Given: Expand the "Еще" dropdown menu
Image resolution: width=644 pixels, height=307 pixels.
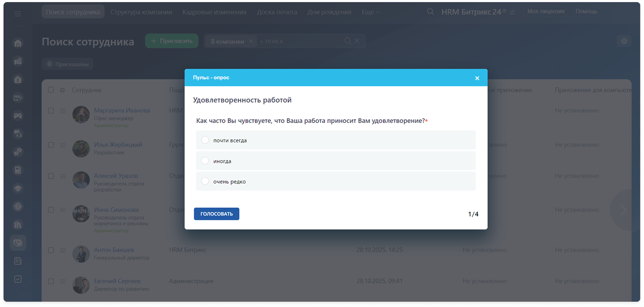Looking at the screenshot, I should pyautogui.click(x=370, y=12).
